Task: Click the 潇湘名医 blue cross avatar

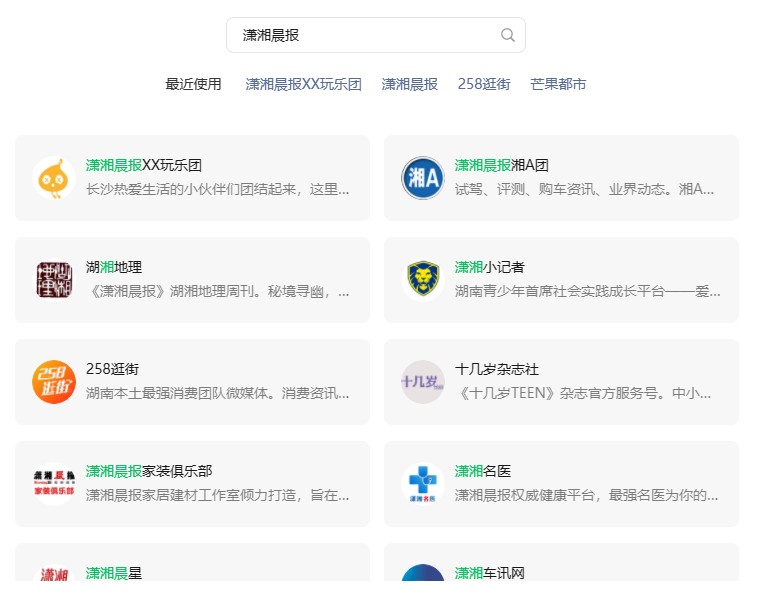Action: pos(423,484)
